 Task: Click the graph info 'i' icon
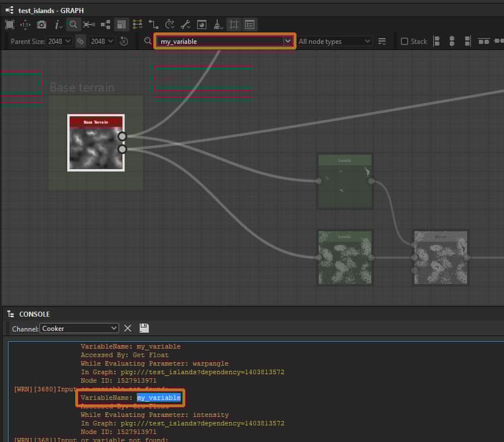point(58,25)
